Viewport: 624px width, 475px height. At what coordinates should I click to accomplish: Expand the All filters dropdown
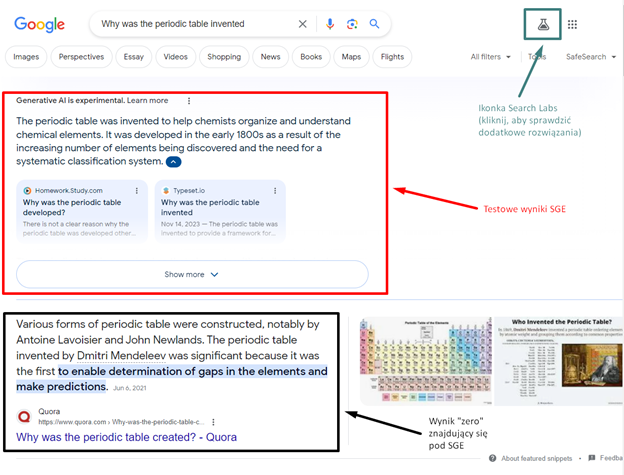click(490, 57)
